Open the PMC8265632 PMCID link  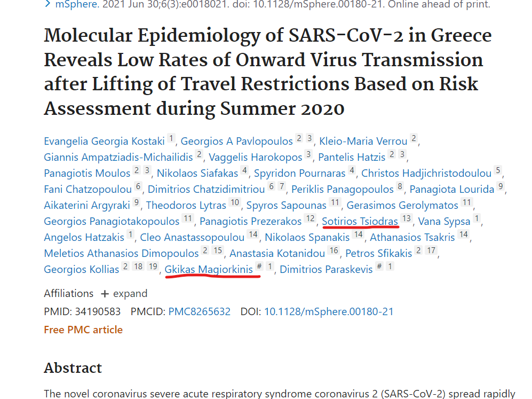point(200,311)
